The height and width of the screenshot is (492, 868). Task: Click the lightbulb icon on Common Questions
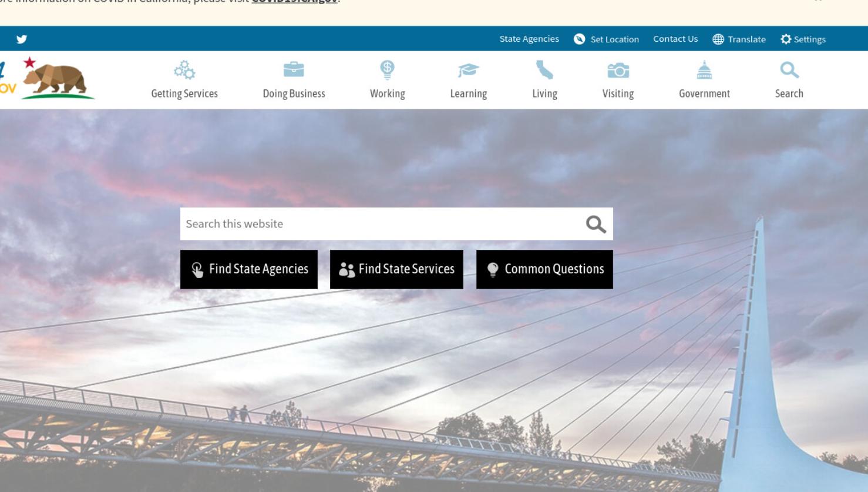pos(493,269)
